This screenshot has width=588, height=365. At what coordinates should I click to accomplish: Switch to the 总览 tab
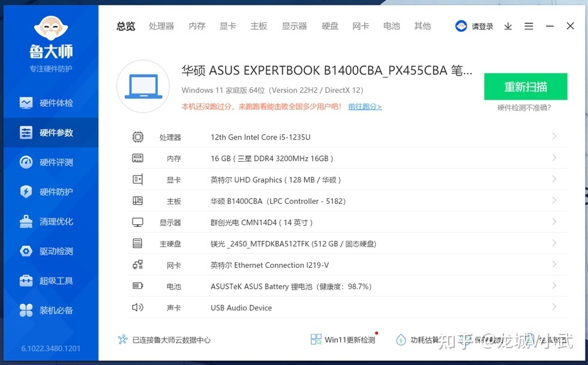tap(125, 26)
